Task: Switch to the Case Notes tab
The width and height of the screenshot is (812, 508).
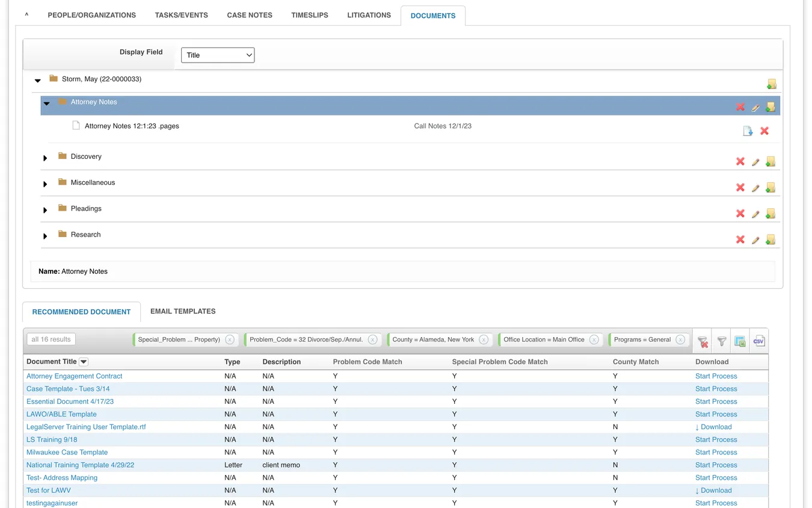Action: (x=250, y=15)
